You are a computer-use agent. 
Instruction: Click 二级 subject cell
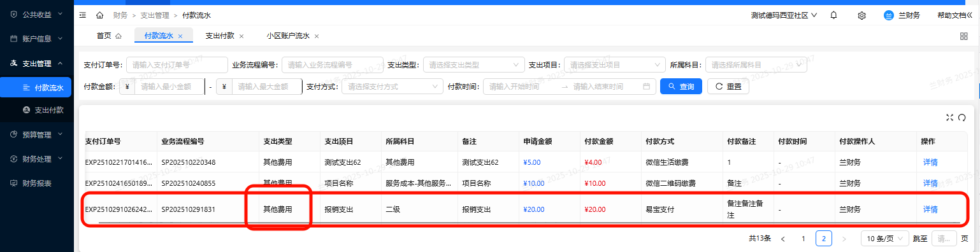coord(393,209)
